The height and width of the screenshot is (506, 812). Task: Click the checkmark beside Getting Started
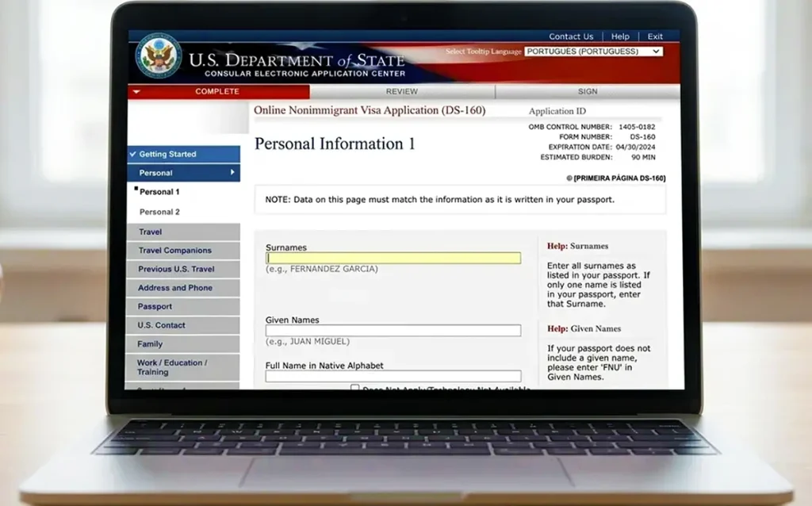point(133,154)
